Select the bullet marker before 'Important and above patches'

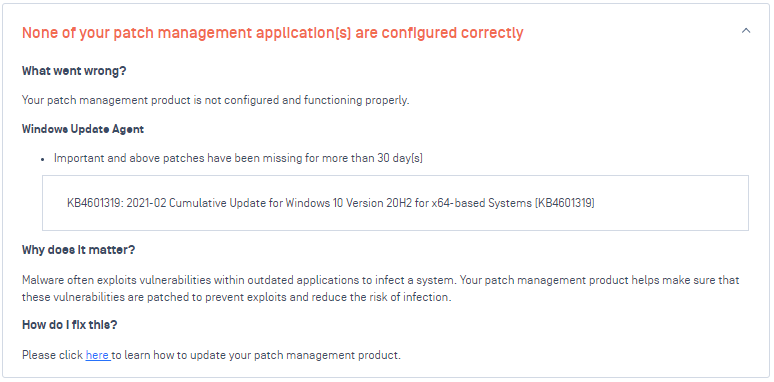point(43,159)
